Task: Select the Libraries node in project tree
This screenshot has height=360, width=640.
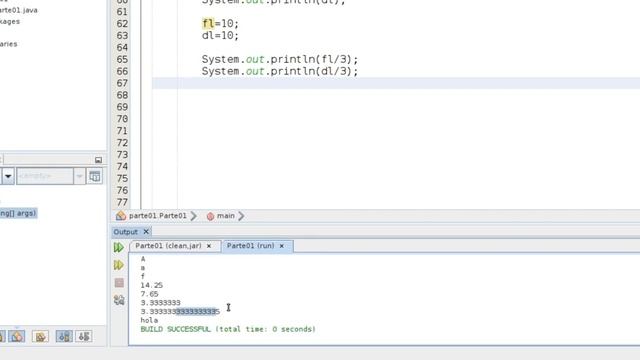Action: point(9,44)
